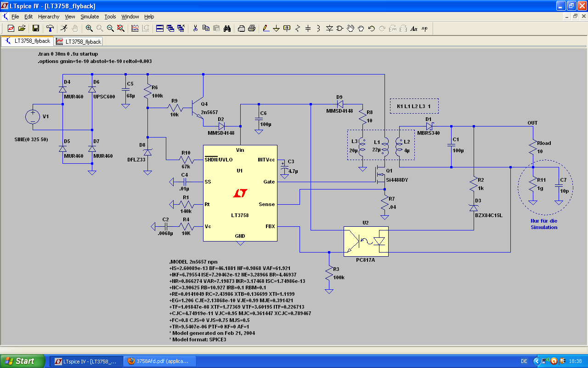Image resolution: width=588 pixels, height=368 pixels.
Task: Select the Text 'Aa' tool
Action: coord(414,28)
